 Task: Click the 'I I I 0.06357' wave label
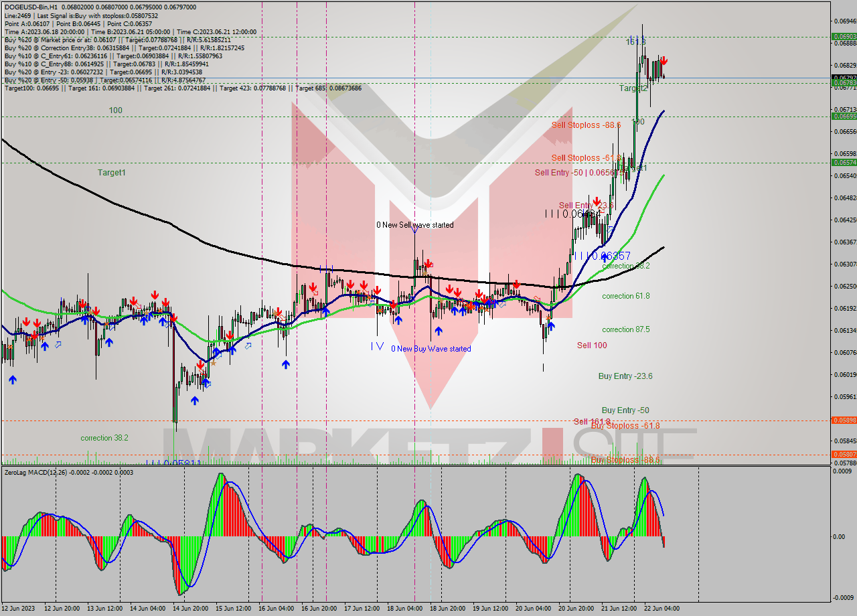click(602, 256)
